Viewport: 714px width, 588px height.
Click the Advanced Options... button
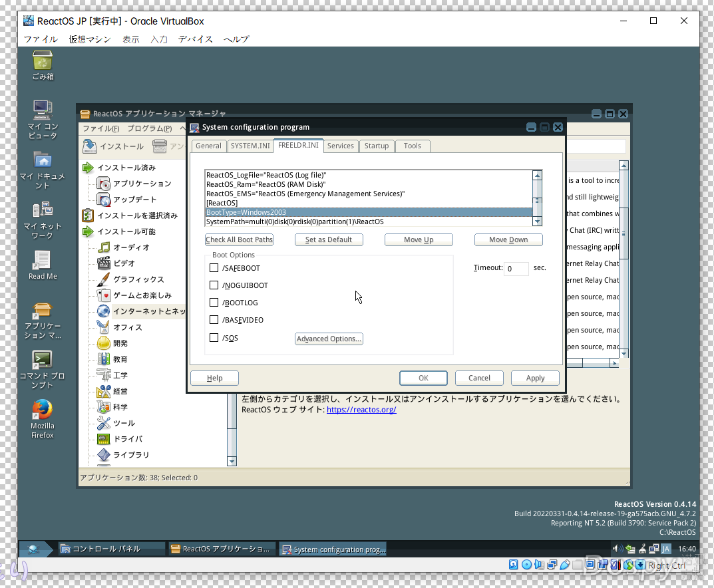click(x=329, y=339)
